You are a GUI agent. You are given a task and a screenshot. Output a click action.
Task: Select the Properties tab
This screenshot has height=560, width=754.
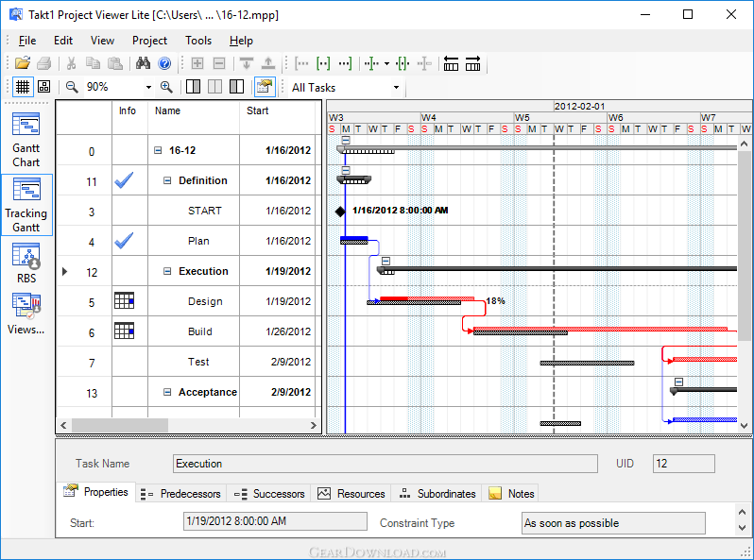(96, 492)
